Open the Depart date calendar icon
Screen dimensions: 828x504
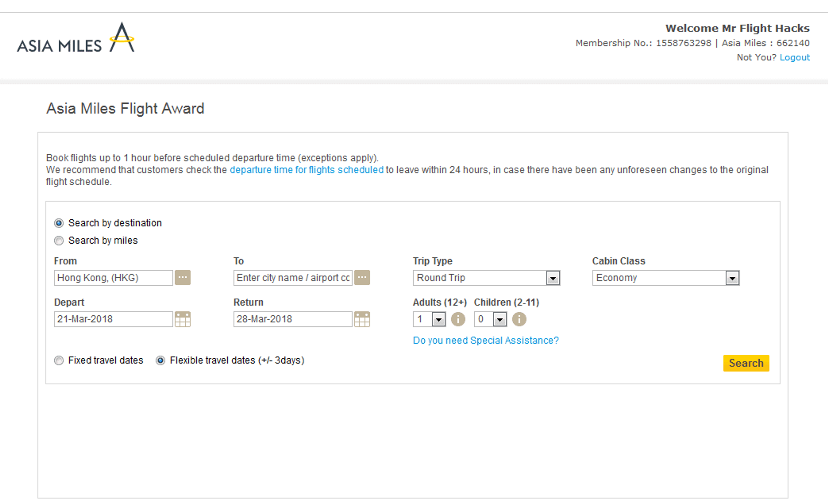(182, 319)
